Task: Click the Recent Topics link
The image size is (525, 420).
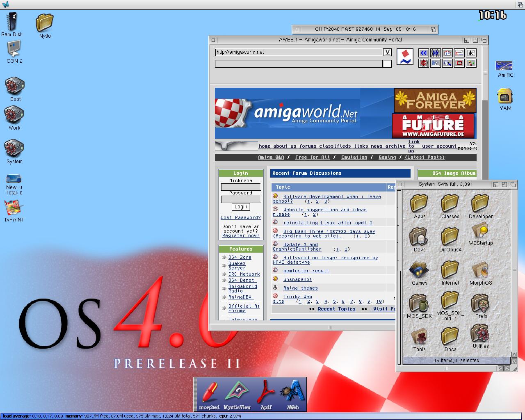Action: 336,309
